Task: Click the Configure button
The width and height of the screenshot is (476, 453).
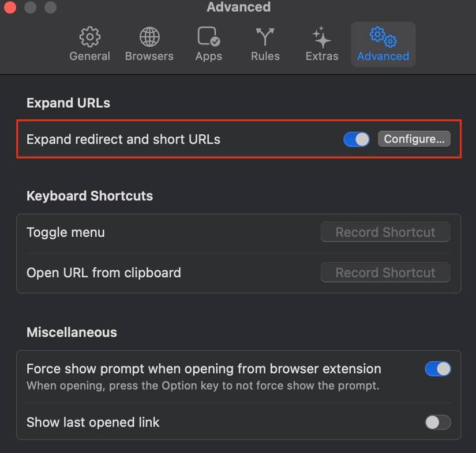Action: (414, 139)
